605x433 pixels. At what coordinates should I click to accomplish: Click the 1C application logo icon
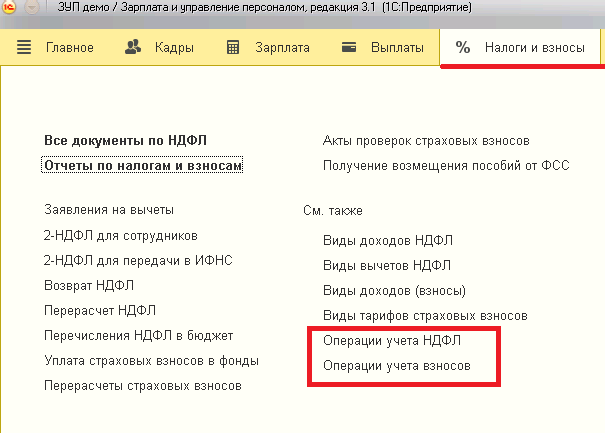pyautogui.click(x=8, y=7)
